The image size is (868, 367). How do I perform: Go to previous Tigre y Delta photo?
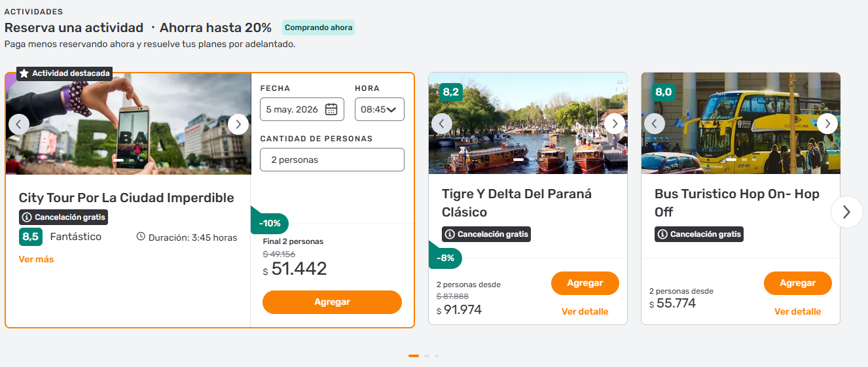pyautogui.click(x=442, y=124)
